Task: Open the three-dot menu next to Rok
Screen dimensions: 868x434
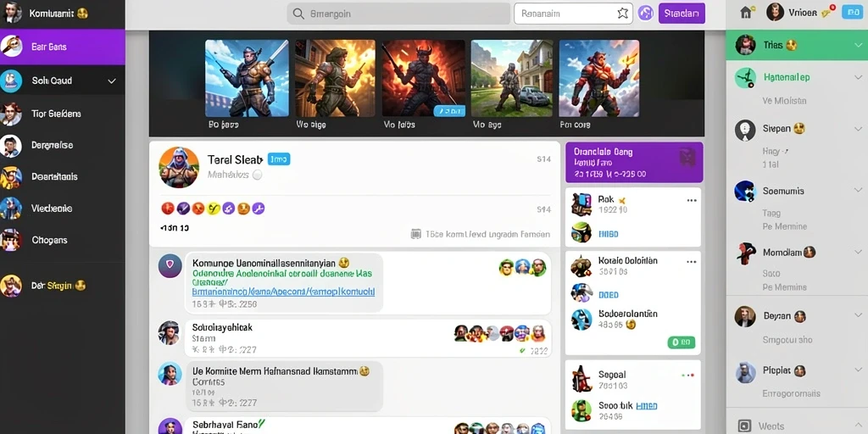Action: (692, 200)
